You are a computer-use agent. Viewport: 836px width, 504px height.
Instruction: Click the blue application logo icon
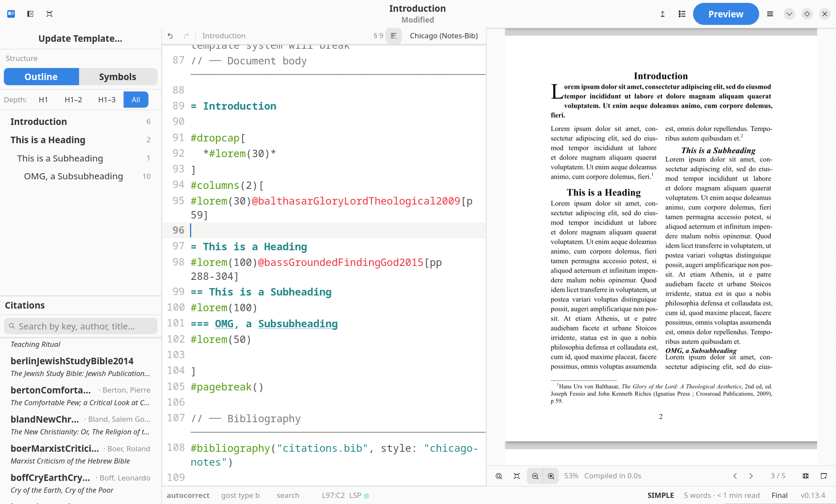pyautogui.click(x=11, y=14)
